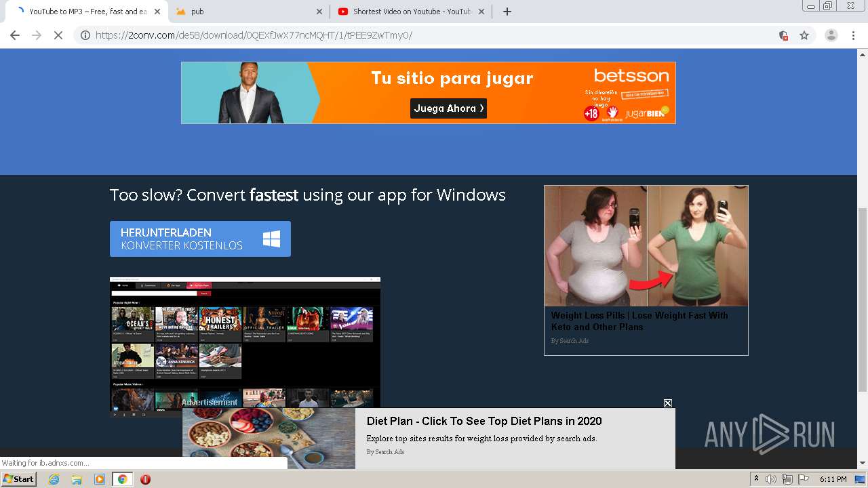Click the blocked content shield icon
The image size is (868, 488).
point(783,35)
